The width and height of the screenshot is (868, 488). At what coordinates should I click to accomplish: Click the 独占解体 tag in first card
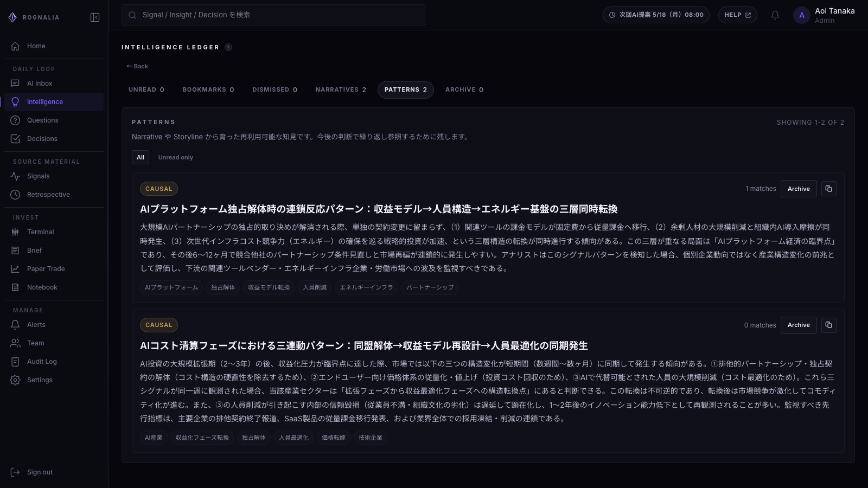[223, 287]
